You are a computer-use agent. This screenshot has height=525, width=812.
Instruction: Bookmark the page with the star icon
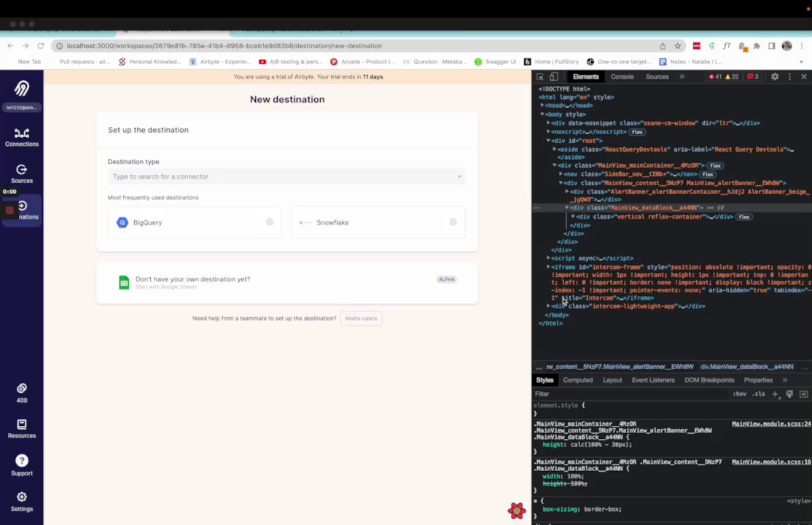[x=677, y=46]
